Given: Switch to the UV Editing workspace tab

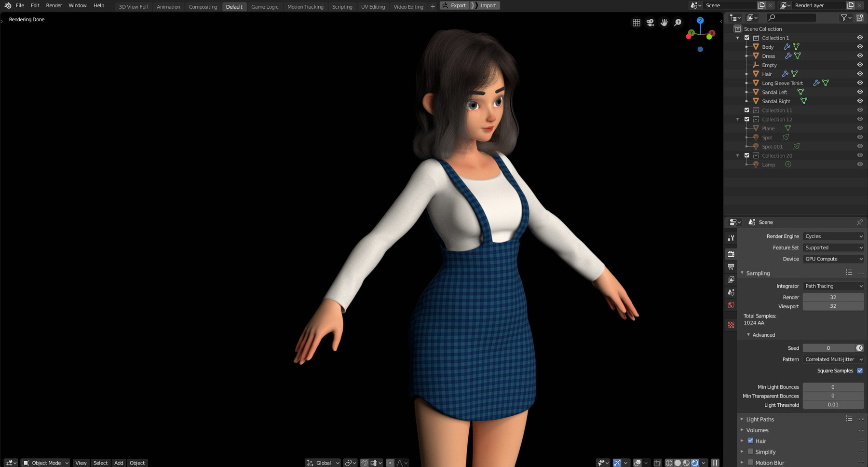Looking at the screenshot, I should [373, 7].
